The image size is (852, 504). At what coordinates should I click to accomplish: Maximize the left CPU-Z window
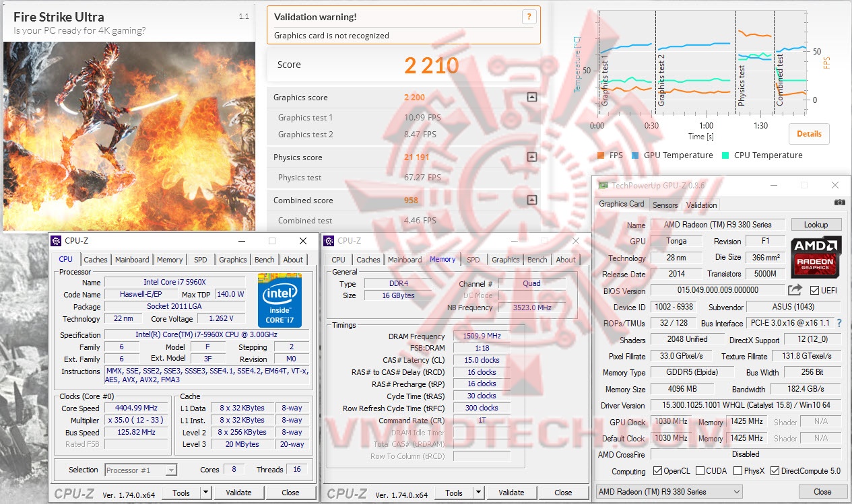[x=271, y=241]
